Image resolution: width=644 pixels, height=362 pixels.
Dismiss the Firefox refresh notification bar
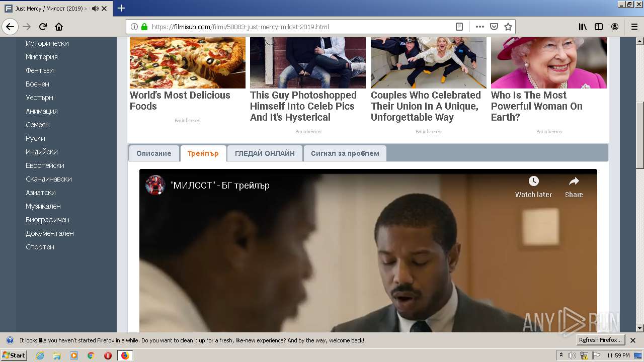(633, 340)
